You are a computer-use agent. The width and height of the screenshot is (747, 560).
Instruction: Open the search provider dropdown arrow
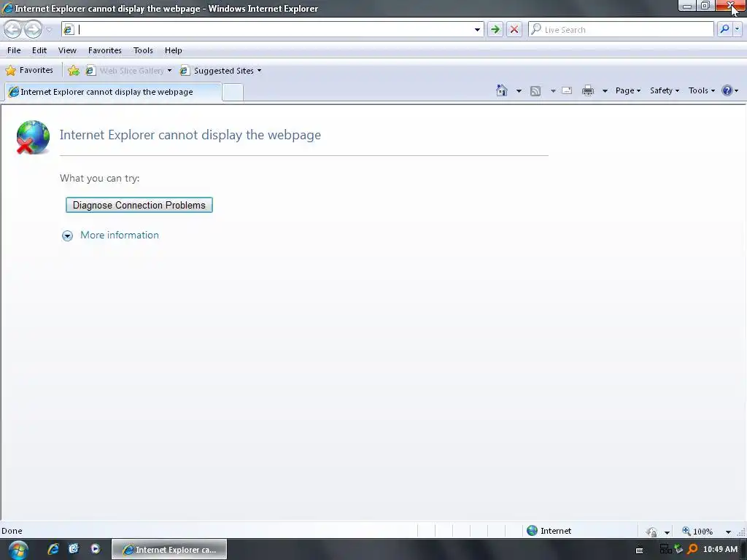(x=737, y=29)
